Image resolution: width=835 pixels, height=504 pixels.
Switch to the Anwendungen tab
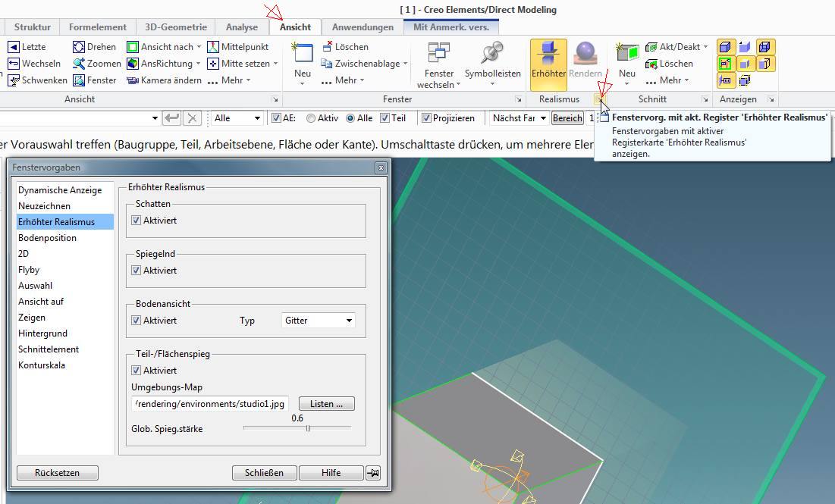363,27
